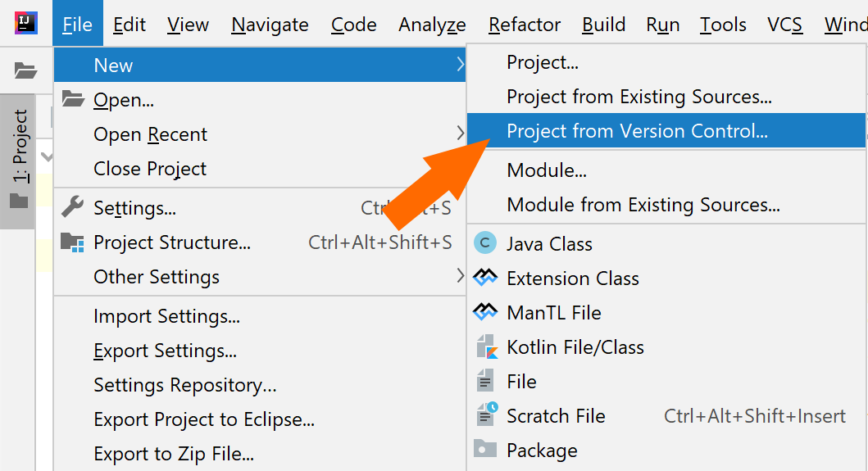The height and width of the screenshot is (471, 868).
Task: Choose Export to Zip File
Action: pyautogui.click(x=174, y=453)
